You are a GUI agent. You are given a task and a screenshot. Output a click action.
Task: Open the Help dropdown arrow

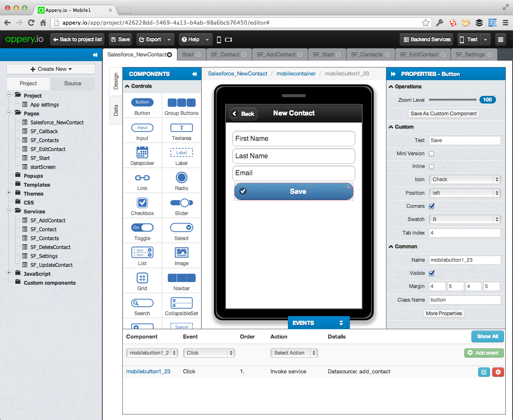(x=207, y=39)
